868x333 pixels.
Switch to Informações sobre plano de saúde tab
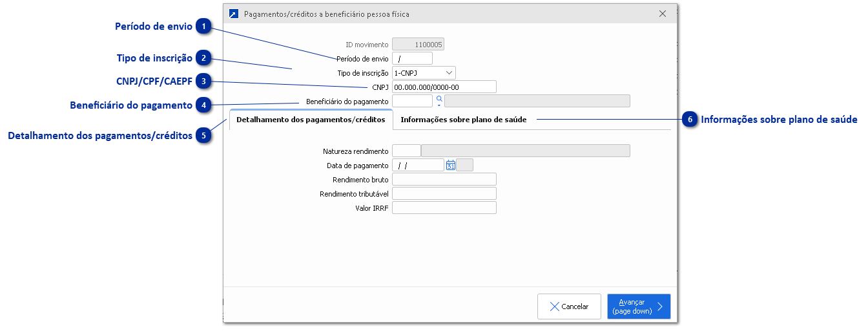pos(463,120)
